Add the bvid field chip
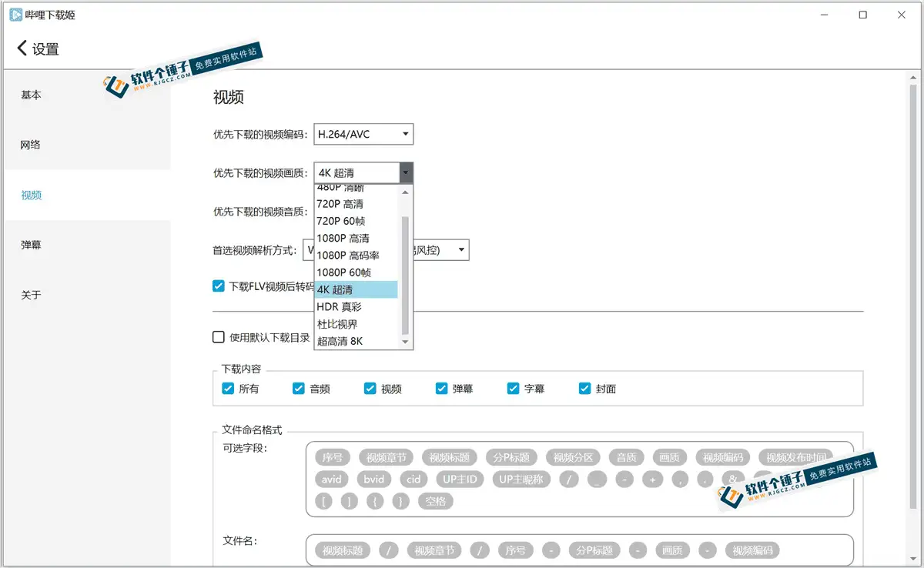The image size is (924, 568). [x=374, y=479]
